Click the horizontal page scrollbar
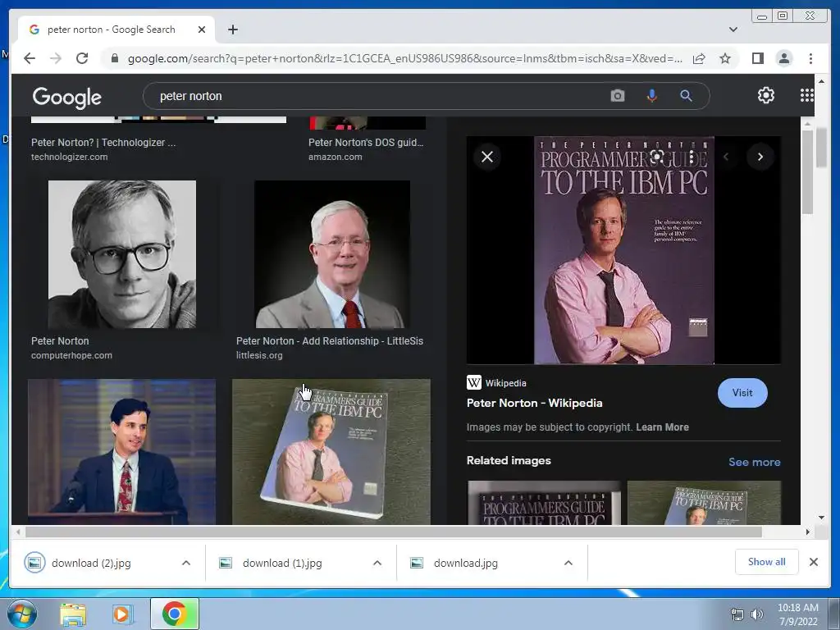 [x=394, y=532]
